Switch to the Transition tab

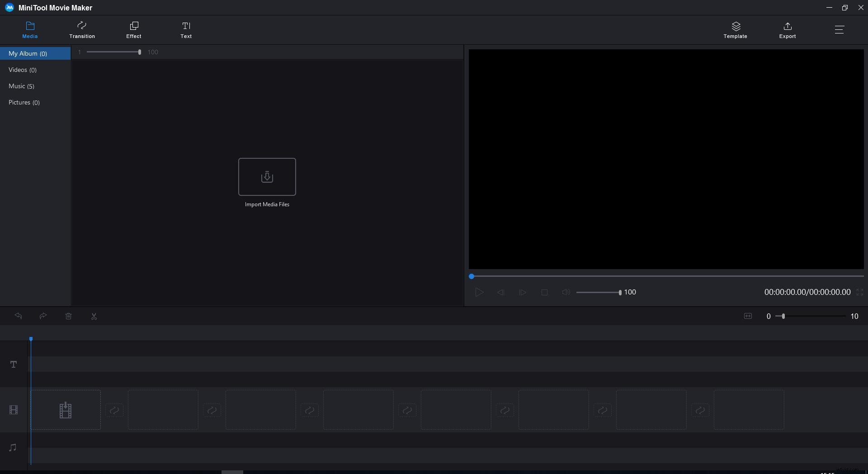pyautogui.click(x=82, y=30)
